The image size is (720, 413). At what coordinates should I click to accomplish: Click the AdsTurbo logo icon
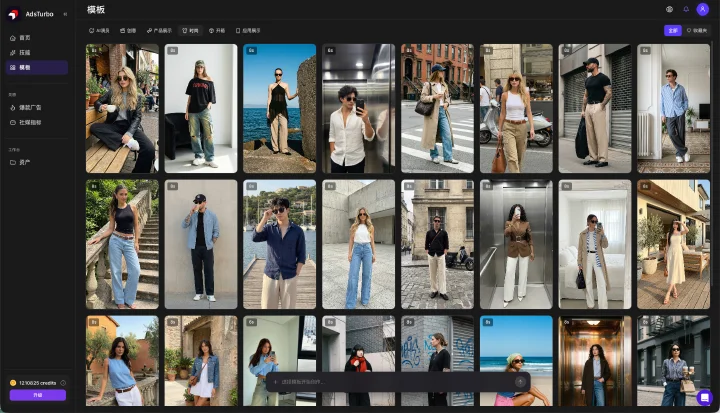tap(13, 14)
